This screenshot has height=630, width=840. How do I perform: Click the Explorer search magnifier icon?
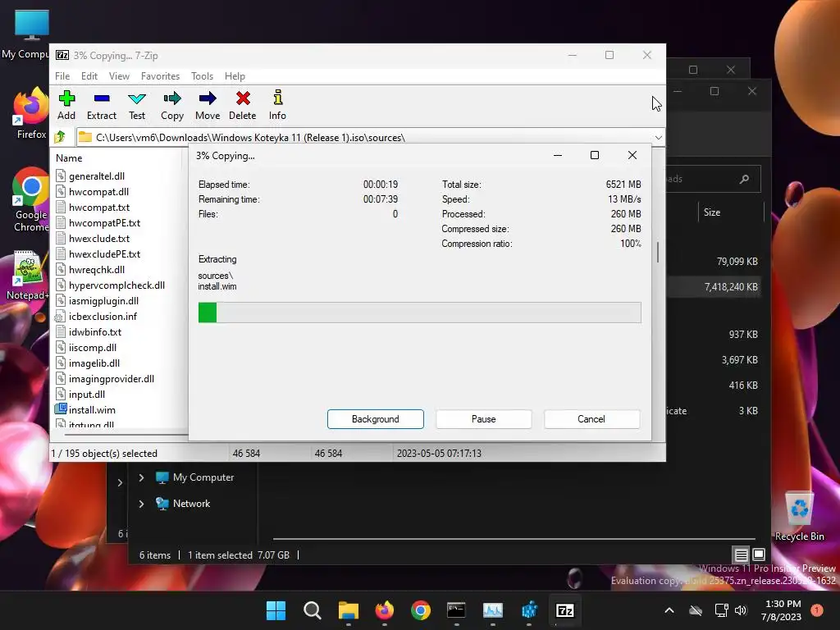[744, 179]
